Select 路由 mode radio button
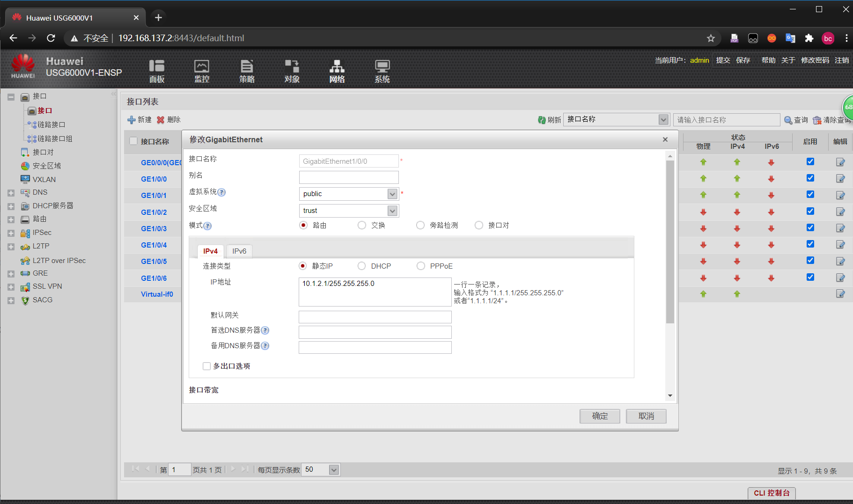853x504 pixels. coord(303,225)
